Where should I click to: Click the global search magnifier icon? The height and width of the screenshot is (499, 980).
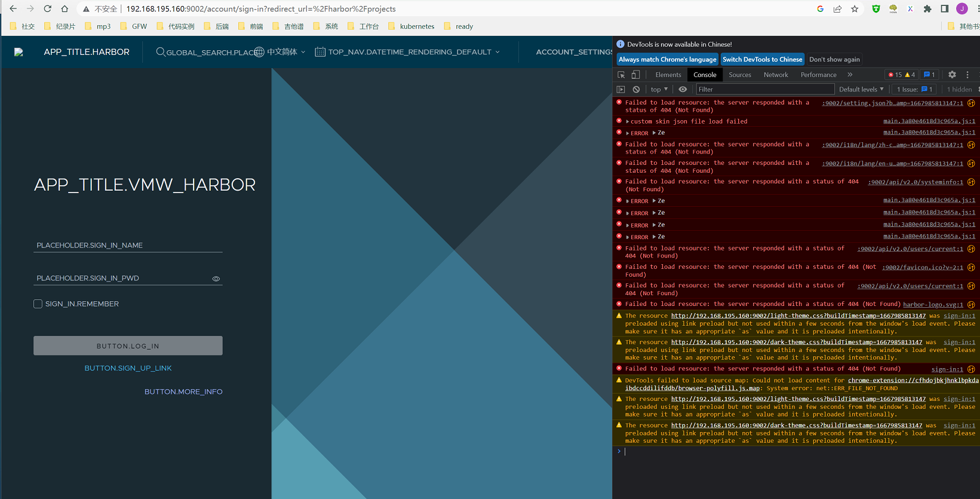pos(161,52)
